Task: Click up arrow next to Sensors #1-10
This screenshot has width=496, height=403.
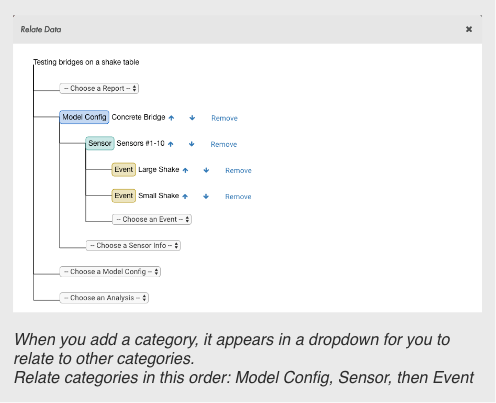Action: pos(171,144)
